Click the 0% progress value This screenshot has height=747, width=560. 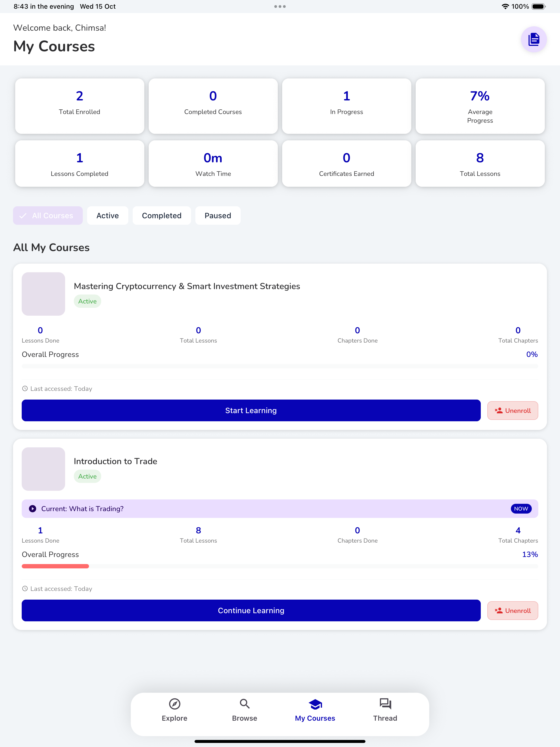[532, 354]
